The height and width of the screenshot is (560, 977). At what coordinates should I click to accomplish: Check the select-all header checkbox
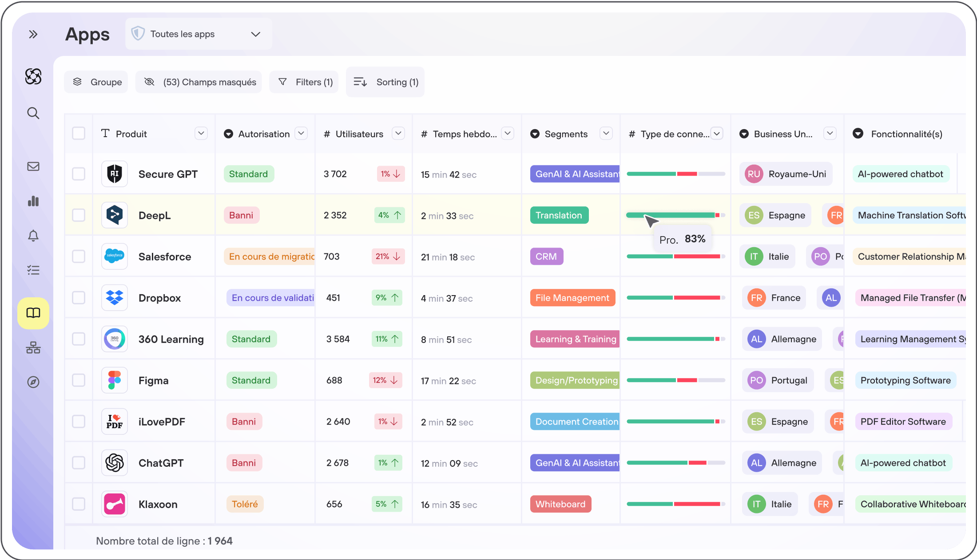79,134
